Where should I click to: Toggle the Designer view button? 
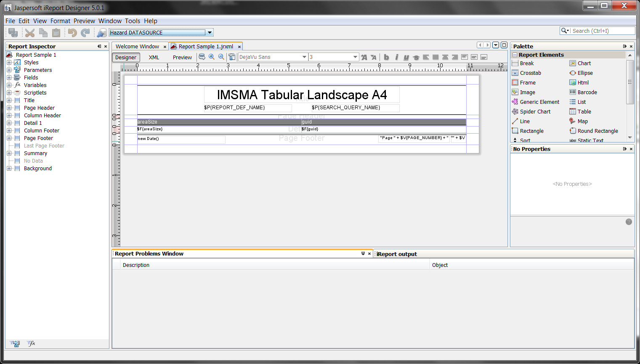[126, 58]
